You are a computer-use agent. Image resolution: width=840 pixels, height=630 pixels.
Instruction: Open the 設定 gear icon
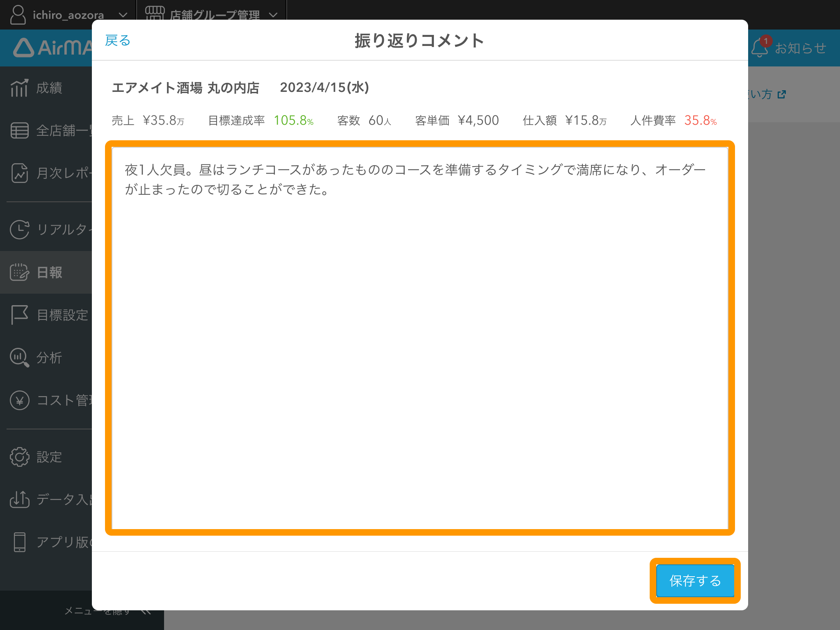coord(19,457)
